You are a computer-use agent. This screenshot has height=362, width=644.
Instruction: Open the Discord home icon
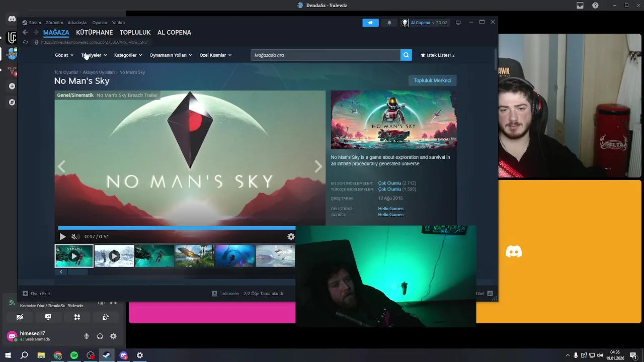[x=12, y=19]
